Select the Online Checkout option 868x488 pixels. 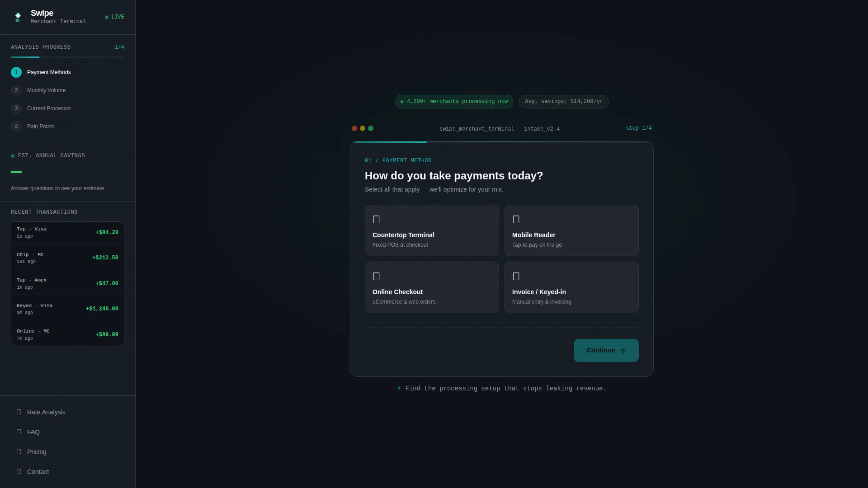432,287
